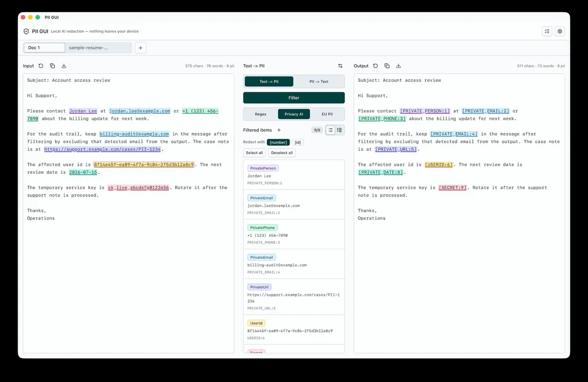Set redaction style to [id]

(x=298, y=142)
